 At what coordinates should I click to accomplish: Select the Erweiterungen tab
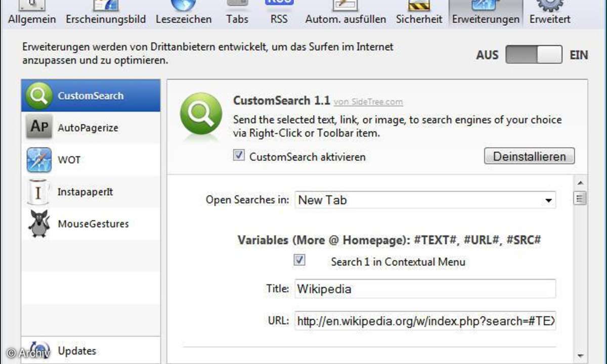pos(486,14)
